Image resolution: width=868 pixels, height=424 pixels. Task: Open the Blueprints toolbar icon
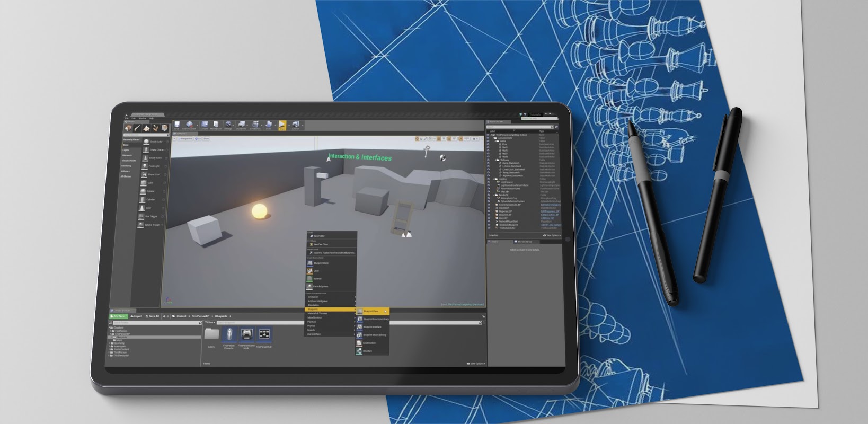coord(241,125)
